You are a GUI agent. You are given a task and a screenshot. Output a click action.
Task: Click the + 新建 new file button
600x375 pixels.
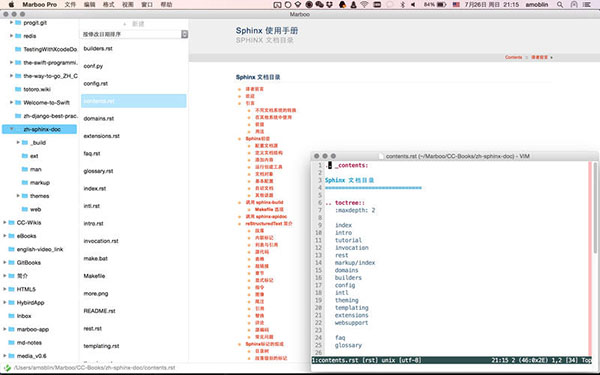134,24
